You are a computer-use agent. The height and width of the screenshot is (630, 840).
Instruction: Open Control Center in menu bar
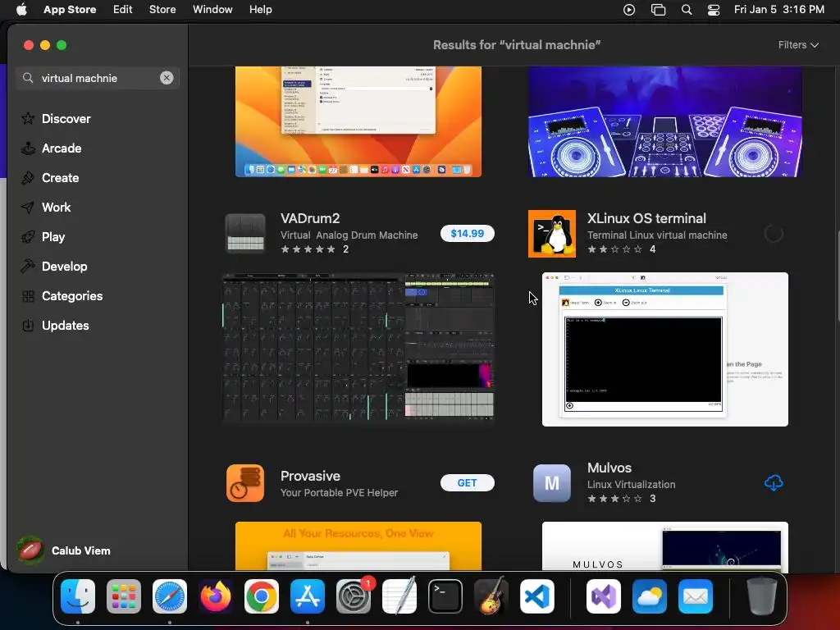tap(714, 9)
